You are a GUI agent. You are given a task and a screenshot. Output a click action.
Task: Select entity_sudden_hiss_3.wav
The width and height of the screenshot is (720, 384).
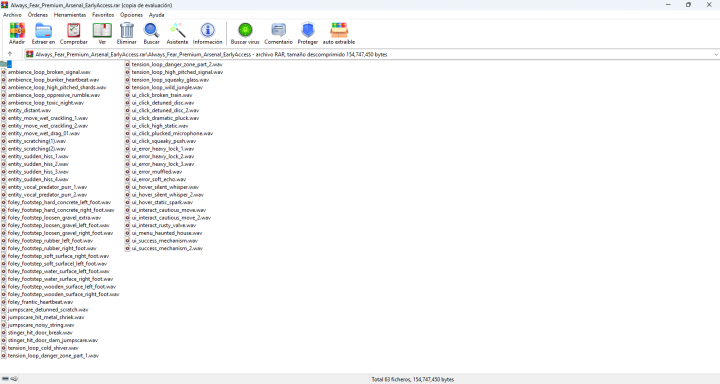tap(35, 172)
